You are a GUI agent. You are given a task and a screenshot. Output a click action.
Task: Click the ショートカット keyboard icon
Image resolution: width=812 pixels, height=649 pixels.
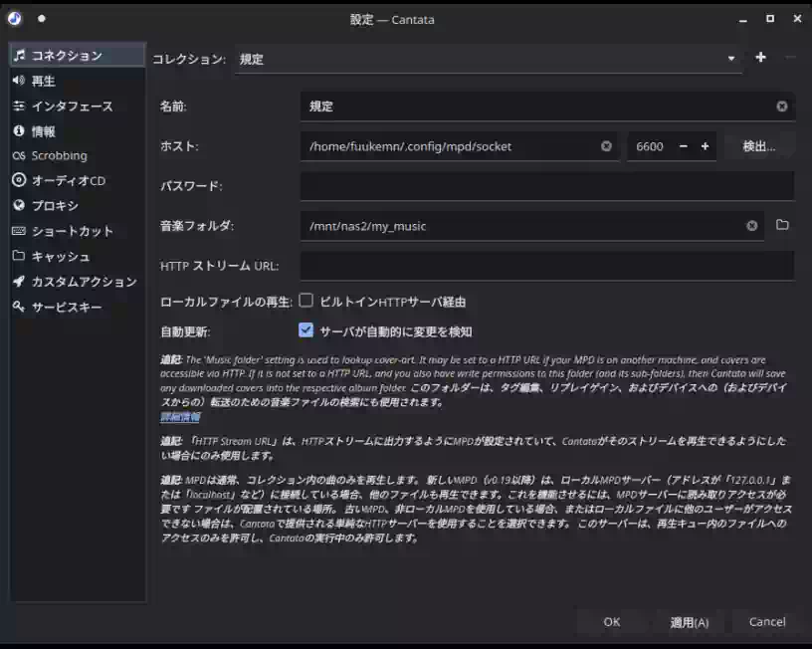(19, 231)
